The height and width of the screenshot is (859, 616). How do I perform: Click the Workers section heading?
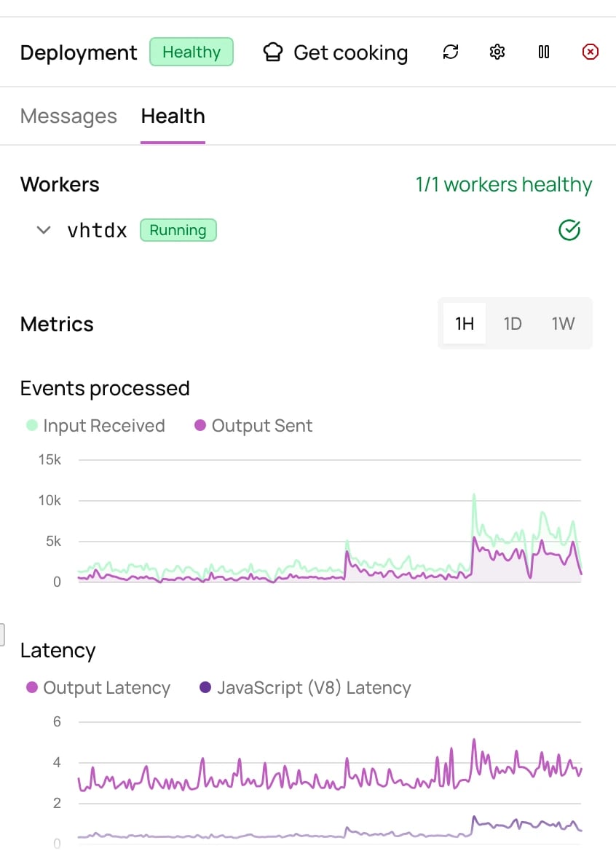tap(60, 185)
